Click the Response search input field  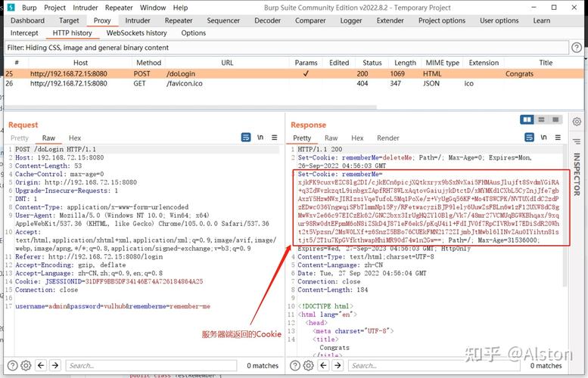point(434,365)
